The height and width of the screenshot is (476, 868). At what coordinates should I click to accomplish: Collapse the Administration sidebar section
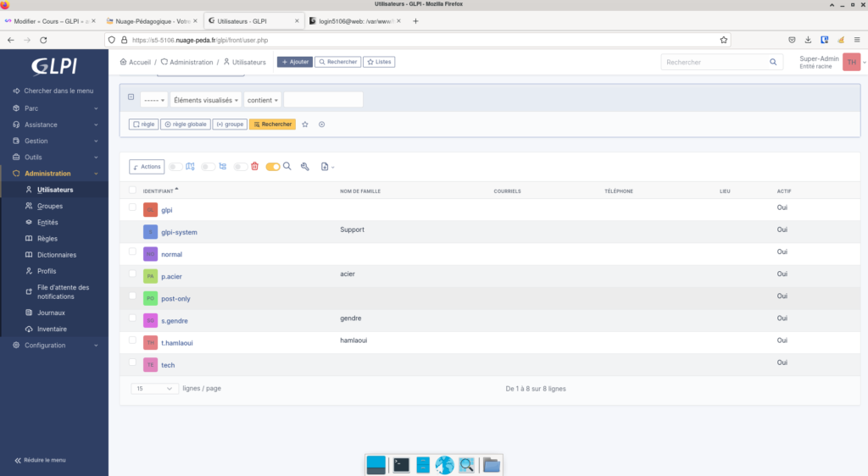coord(54,174)
